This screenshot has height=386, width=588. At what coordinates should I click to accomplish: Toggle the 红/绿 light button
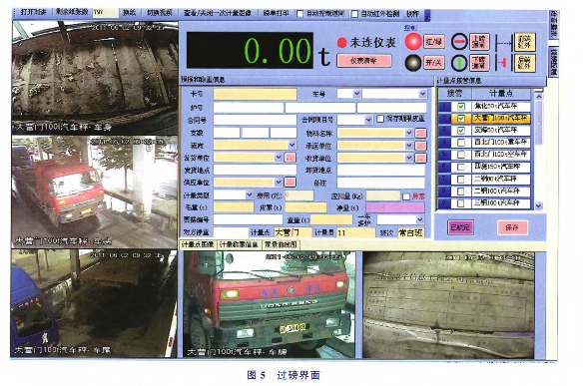[x=434, y=42]
